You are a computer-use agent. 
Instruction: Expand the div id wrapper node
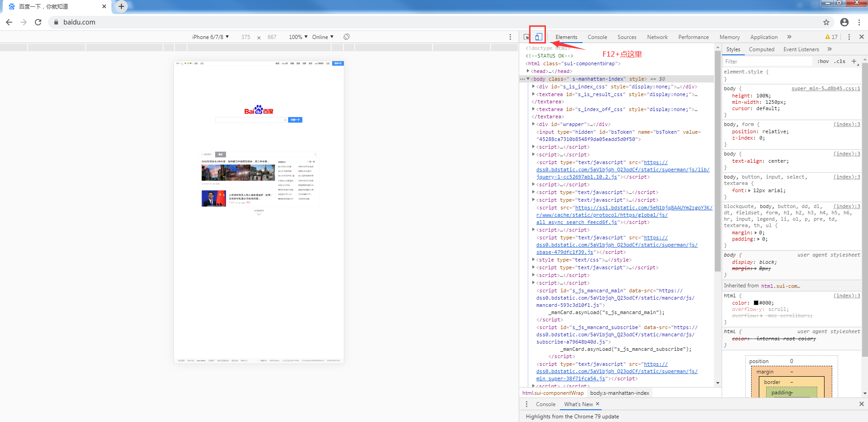(534, 124)
